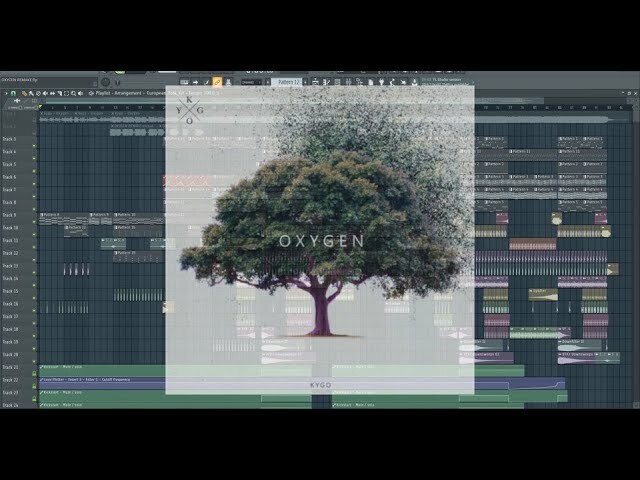Click the orange highlighted link icon
Image resolution: width=640 pixels, height=480 pixels.
(x=217, y=82)
